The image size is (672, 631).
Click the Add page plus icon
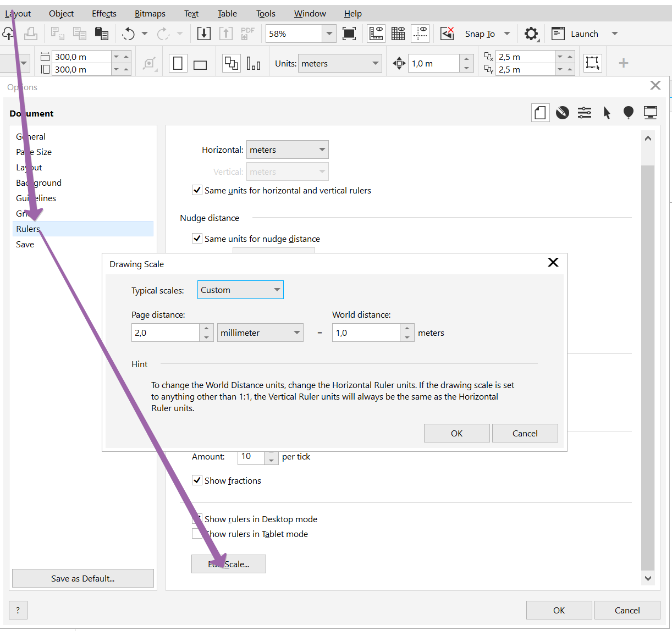[624, 63]
